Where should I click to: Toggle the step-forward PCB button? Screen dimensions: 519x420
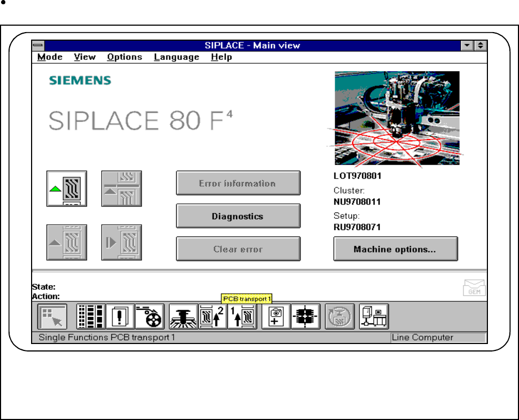(x=122, y=242)
